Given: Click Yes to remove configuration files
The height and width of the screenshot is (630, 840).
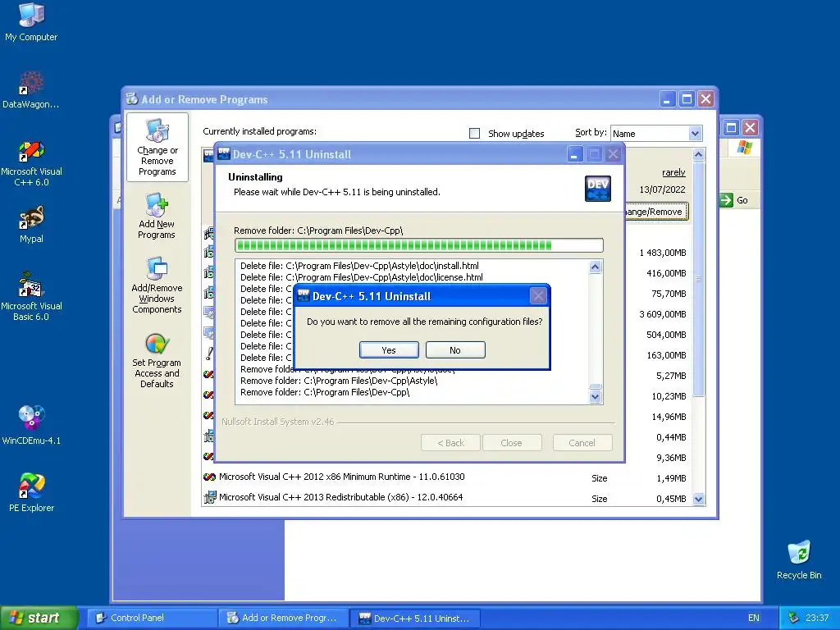Looking at the screenshot, I should (389, 349).
